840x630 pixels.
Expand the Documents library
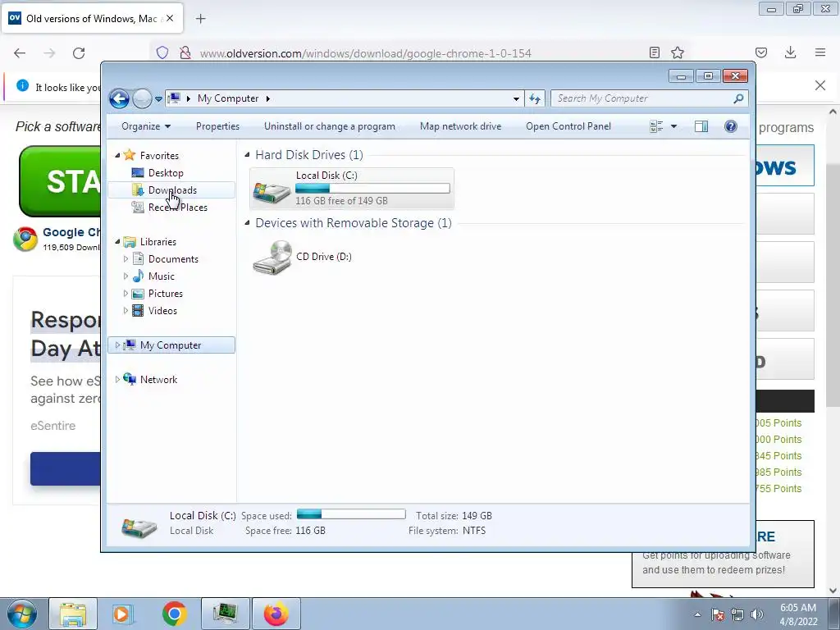coord(126,259)
